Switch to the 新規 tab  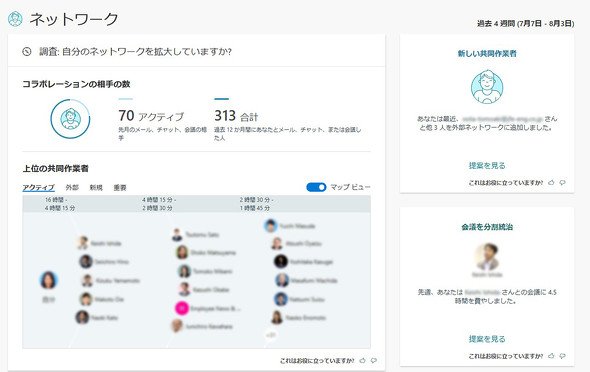(x=96, y=187)
